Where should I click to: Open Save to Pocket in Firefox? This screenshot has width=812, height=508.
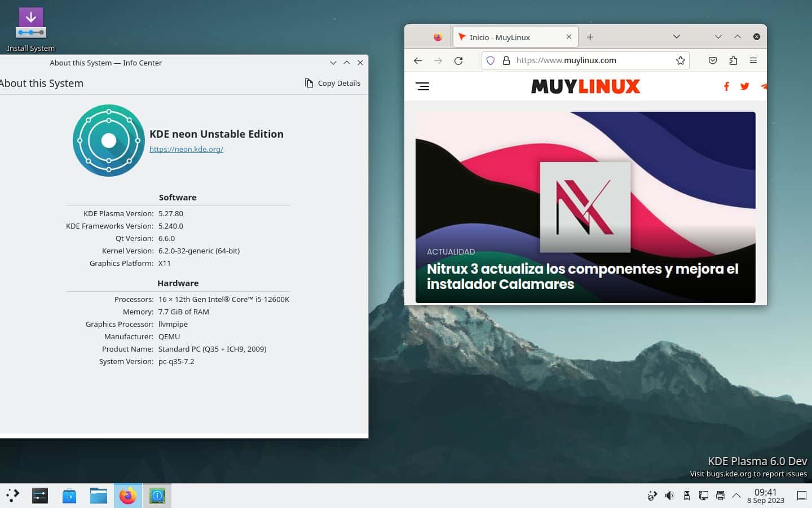pos(713,60)
